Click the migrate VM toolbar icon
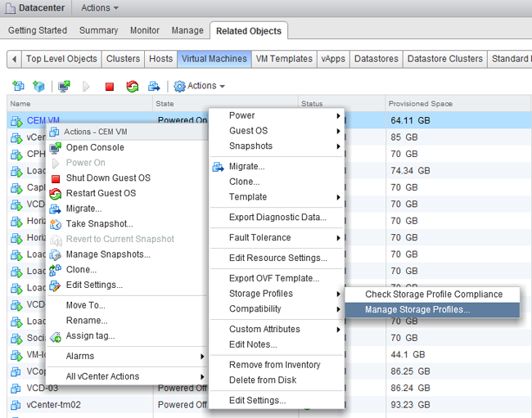The height and width of the screenshot is (418, 532). (154, 86)
